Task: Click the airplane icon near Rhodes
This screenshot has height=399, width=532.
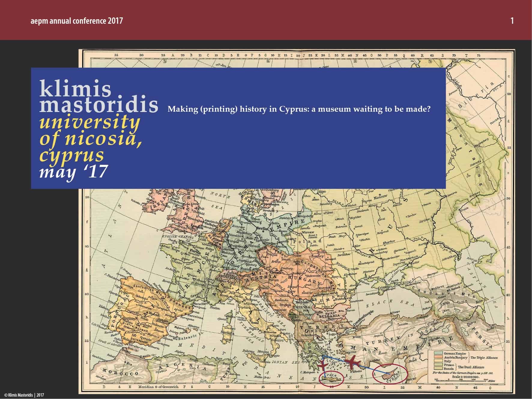Action: click(353, 362)
